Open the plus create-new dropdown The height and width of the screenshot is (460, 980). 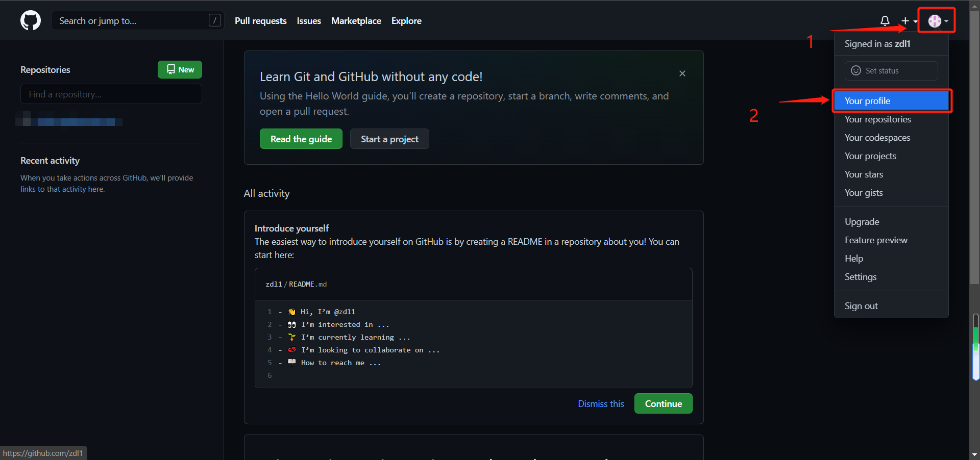(909, 21)
